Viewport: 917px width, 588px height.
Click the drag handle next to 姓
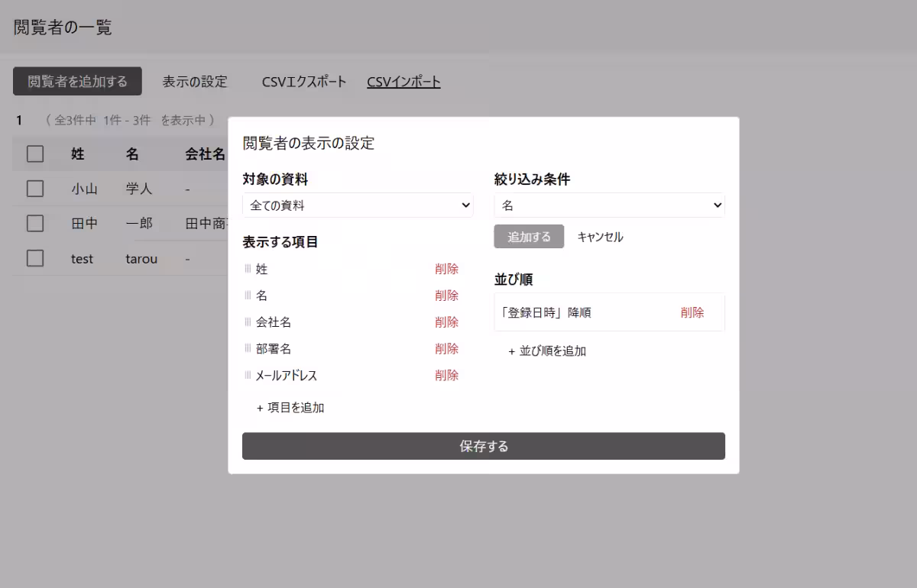(247, 268)
